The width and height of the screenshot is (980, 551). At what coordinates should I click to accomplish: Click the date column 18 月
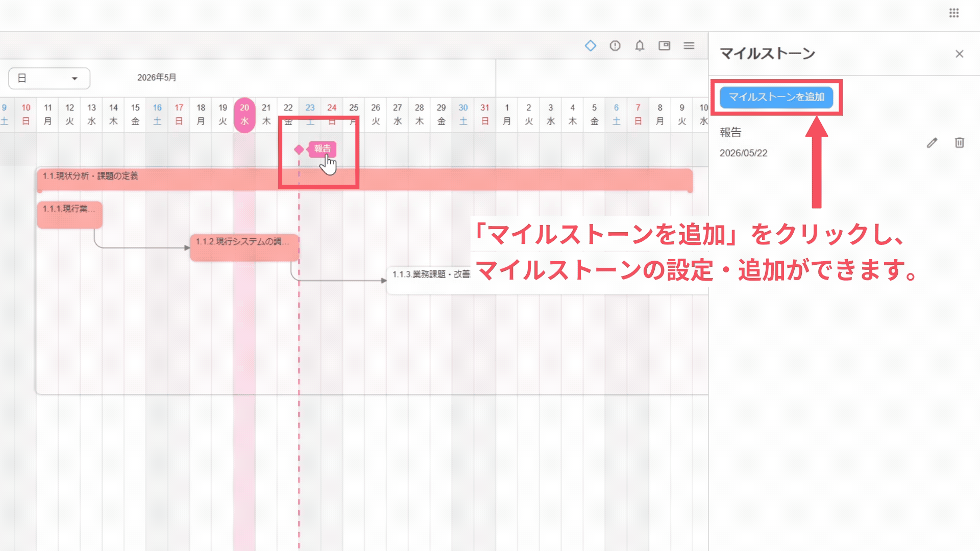pyautogui.click(x=201, y=115)
